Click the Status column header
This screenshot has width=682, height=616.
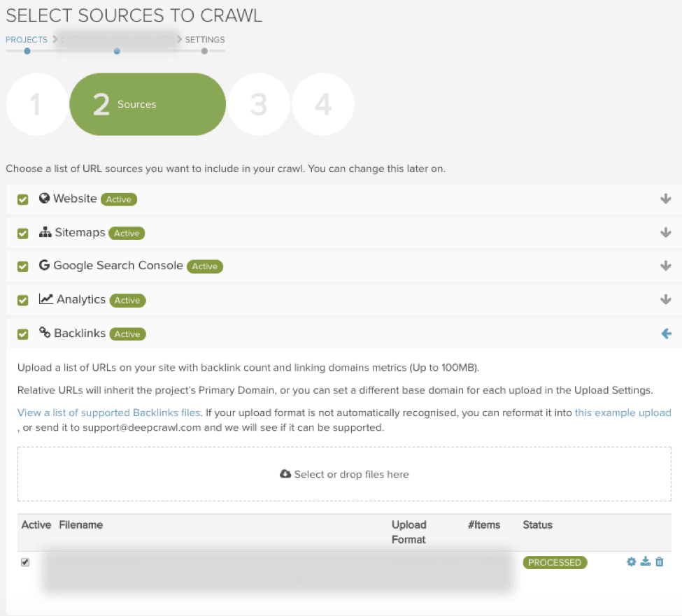pos(538,524)
